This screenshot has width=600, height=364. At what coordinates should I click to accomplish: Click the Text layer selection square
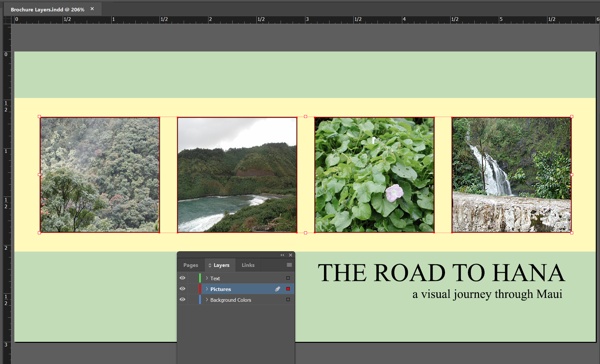pos(288,278)
